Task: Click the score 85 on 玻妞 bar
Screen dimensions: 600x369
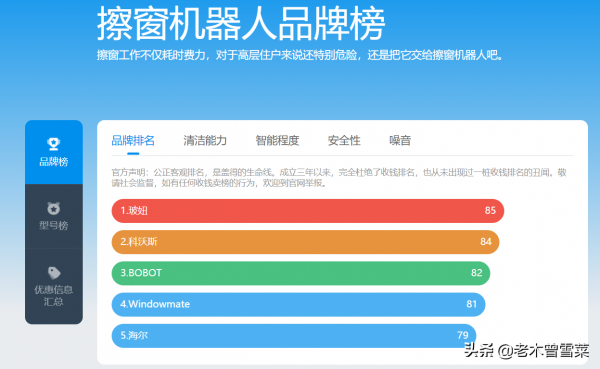Action: [x=490, y=211]
